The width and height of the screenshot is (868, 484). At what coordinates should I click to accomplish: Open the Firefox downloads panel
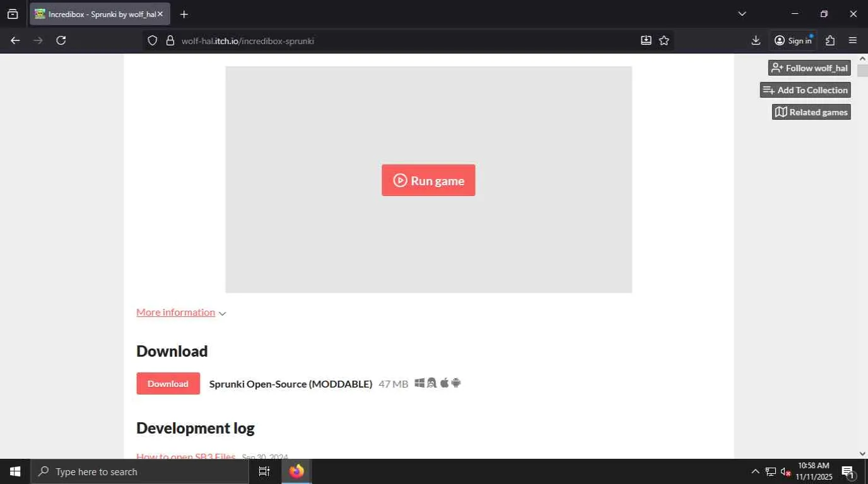pos(756,40)
